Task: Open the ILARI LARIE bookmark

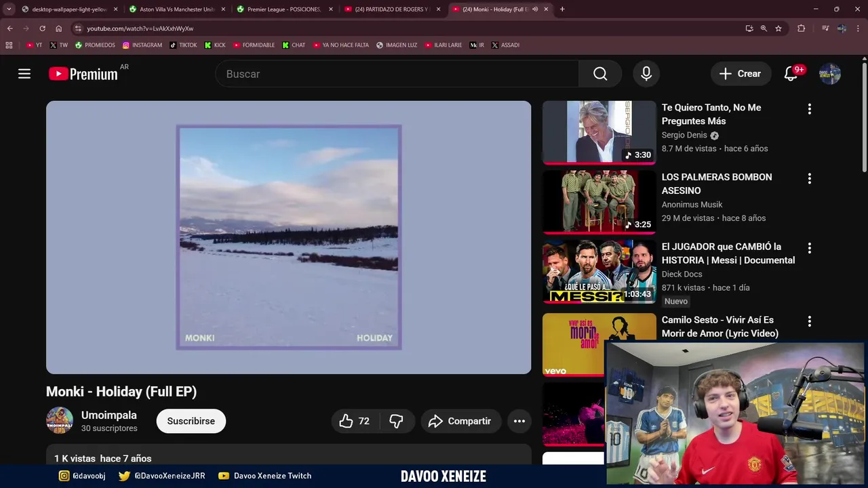Action: [x=443, y=45]
